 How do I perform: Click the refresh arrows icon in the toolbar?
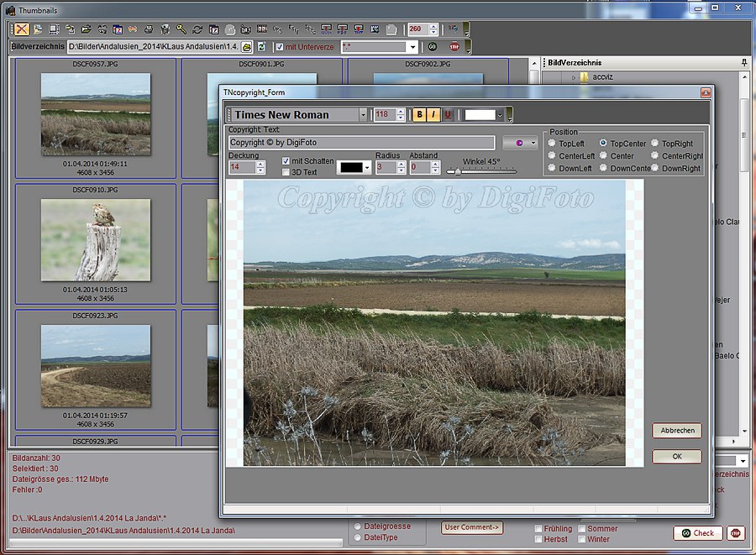(197, 30)
